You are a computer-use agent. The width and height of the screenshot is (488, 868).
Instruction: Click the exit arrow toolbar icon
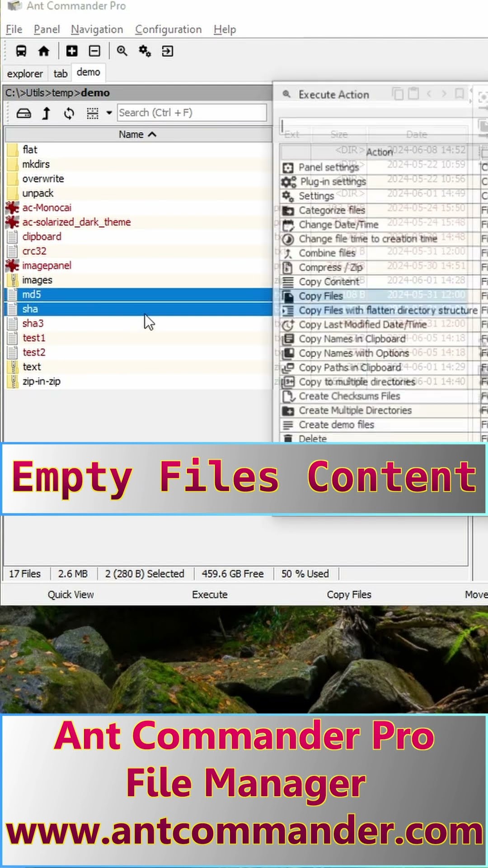tap(167, 51)
